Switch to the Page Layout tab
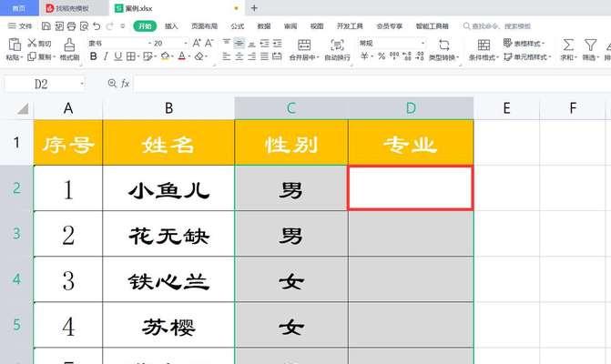The image size is (611, 364). tap(204, 26)
